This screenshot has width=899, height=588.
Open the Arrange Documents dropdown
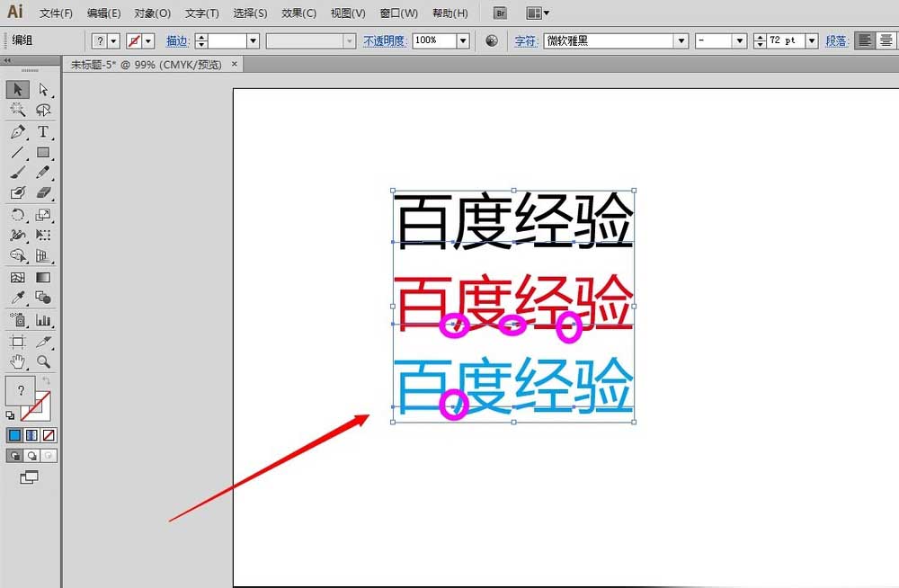tap(538, 13)
